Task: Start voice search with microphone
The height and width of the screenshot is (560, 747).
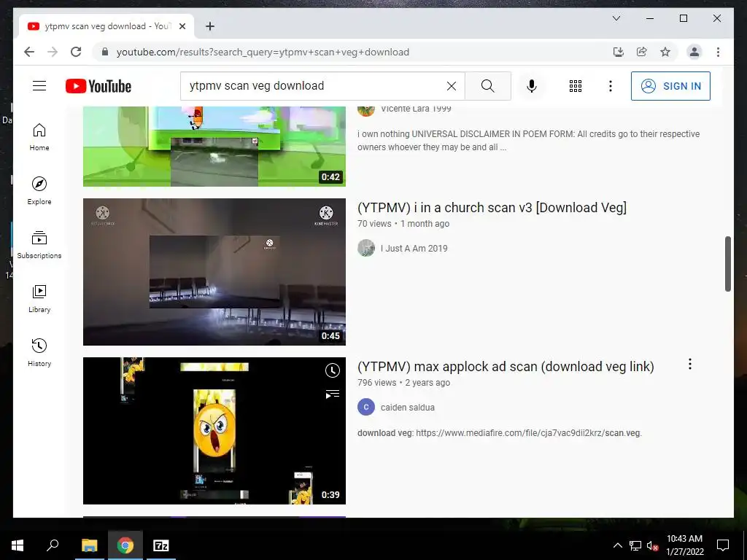Action: (x=532, y=86)
